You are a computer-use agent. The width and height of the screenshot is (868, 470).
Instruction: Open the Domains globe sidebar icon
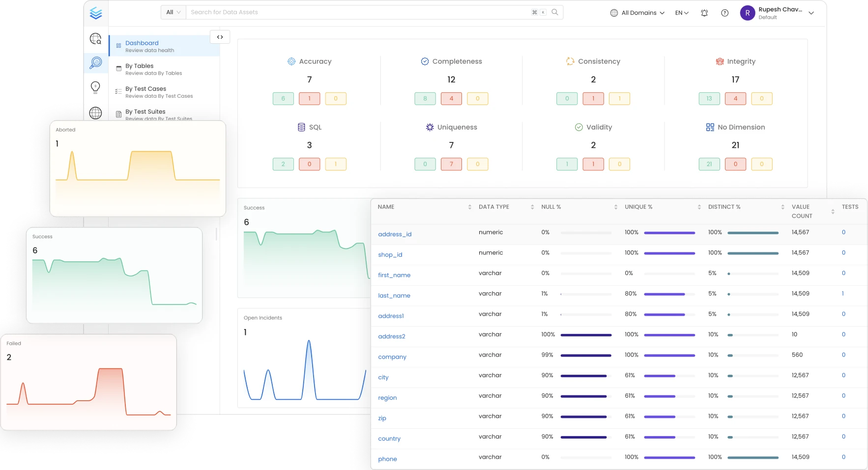click(96, 113)
